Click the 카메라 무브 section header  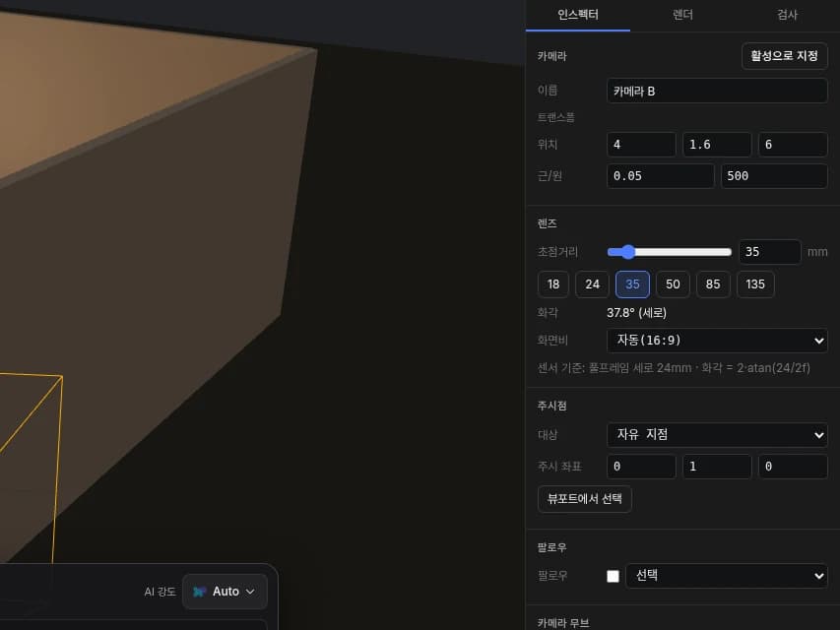click(563, 623)
